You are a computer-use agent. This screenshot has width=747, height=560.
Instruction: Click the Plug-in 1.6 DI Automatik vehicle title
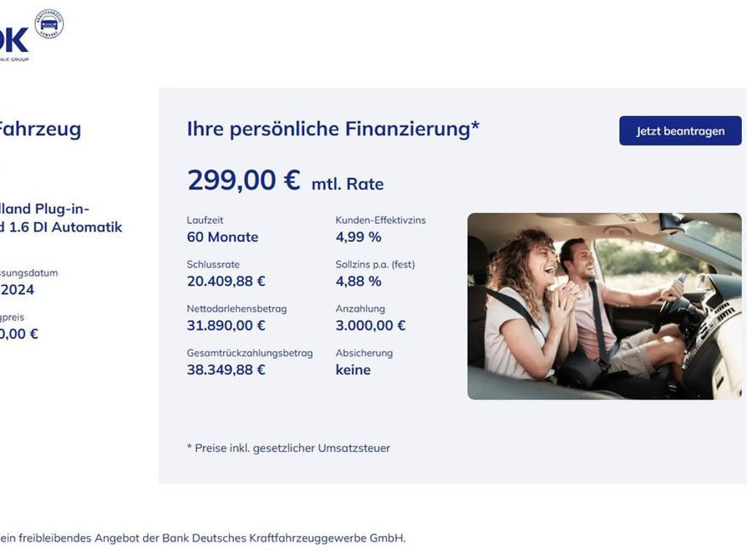pos(61,217)
